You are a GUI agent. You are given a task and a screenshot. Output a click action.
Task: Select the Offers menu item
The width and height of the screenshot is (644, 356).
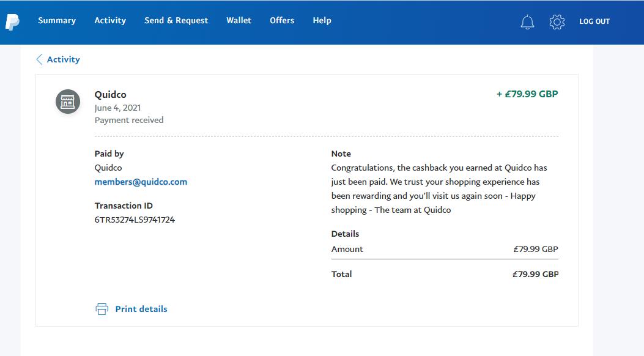tap(282, 20)
